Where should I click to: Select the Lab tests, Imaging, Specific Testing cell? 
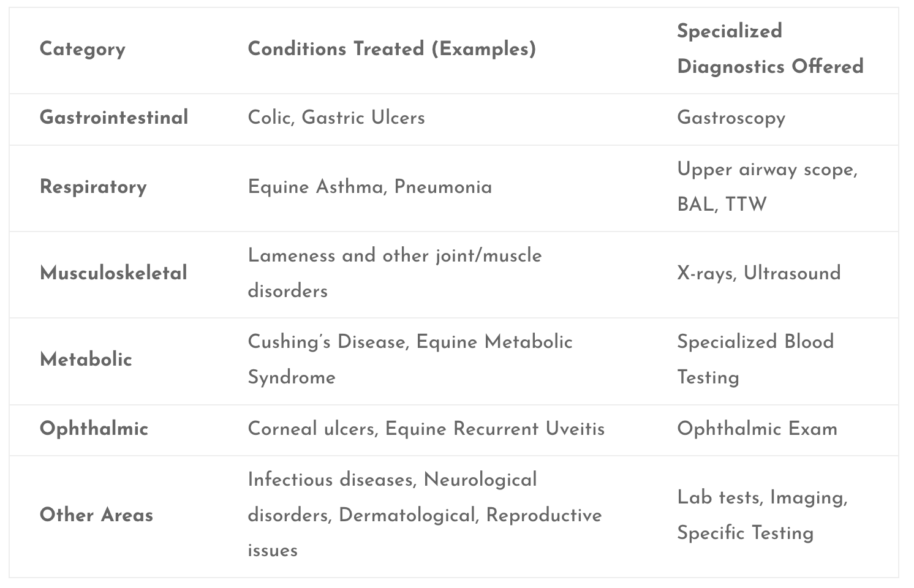tap(762, 515)
